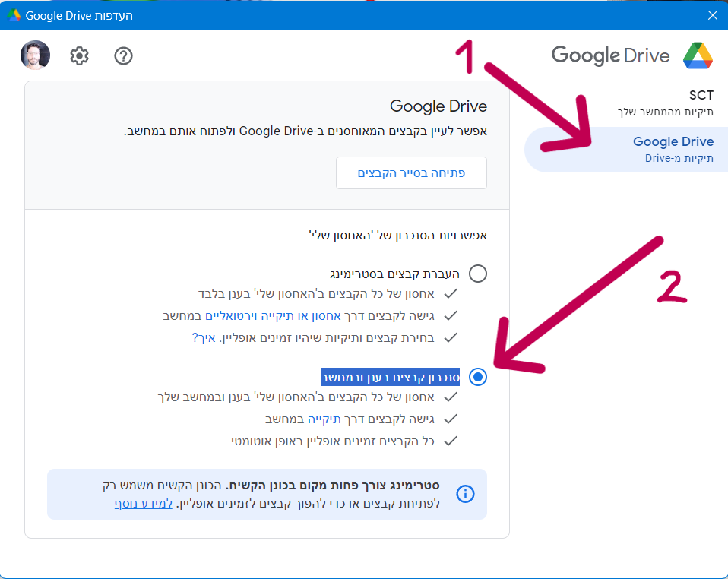Click the user profile avatar
Viewport: 728px width, 579px height.
point(35,55)
